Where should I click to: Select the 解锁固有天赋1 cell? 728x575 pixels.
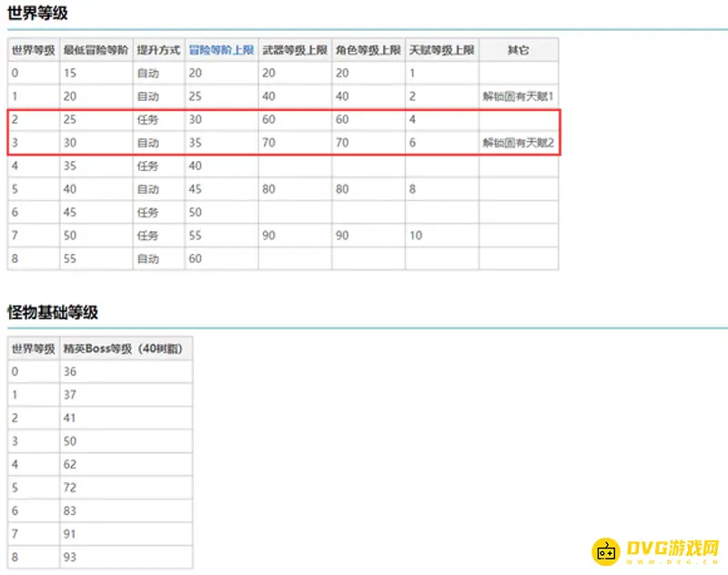pyautogui.click(x=518, y=96)
